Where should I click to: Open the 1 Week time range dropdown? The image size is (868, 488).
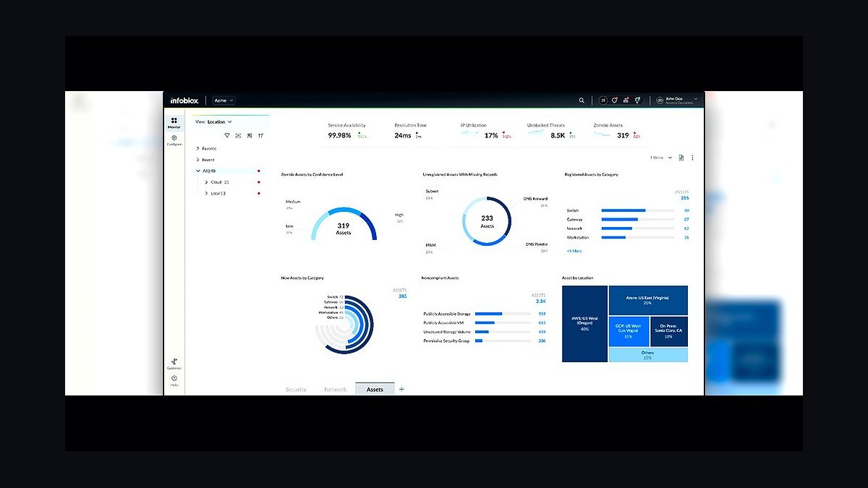[x=661, y=158]
